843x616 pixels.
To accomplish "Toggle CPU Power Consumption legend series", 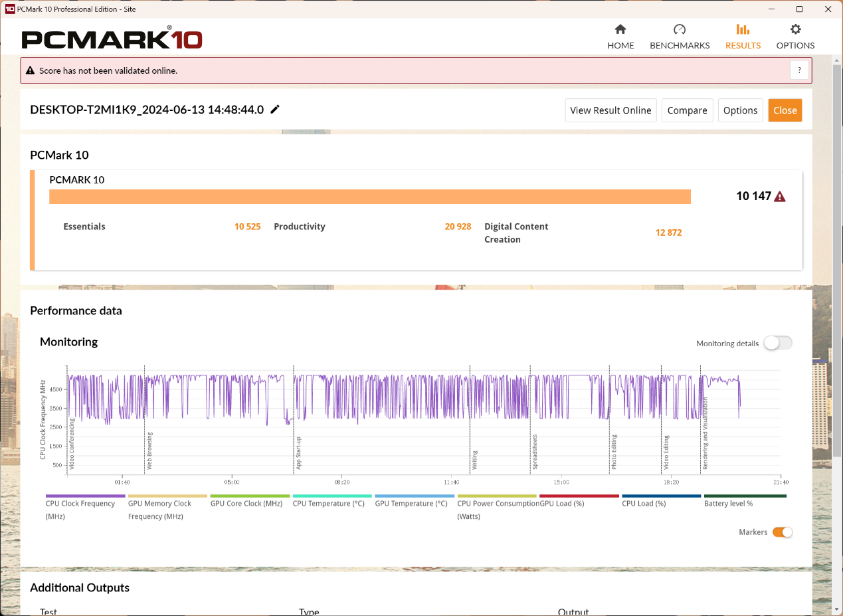I will pos(497,507).
